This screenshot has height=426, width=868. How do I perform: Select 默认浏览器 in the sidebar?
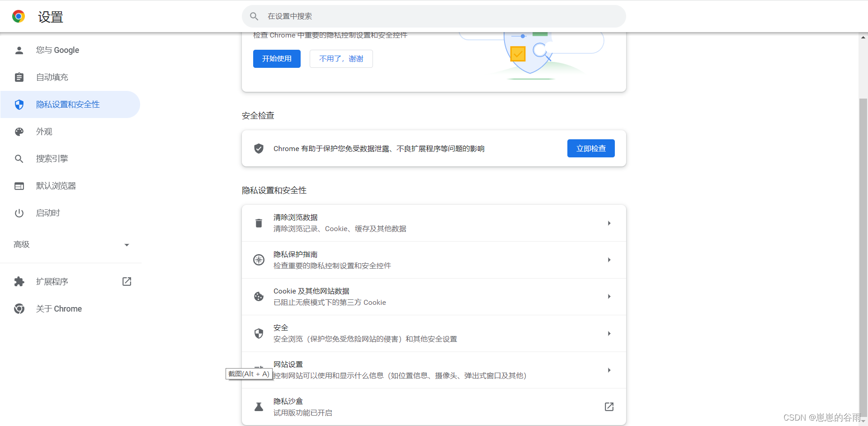coord(71,186)
